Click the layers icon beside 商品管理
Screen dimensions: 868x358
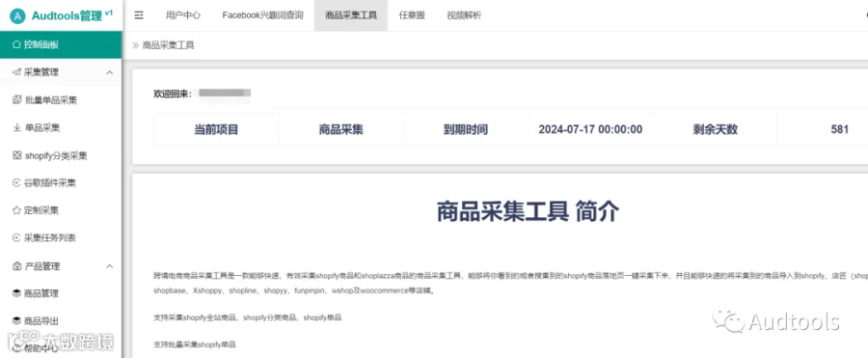point(16,293)
